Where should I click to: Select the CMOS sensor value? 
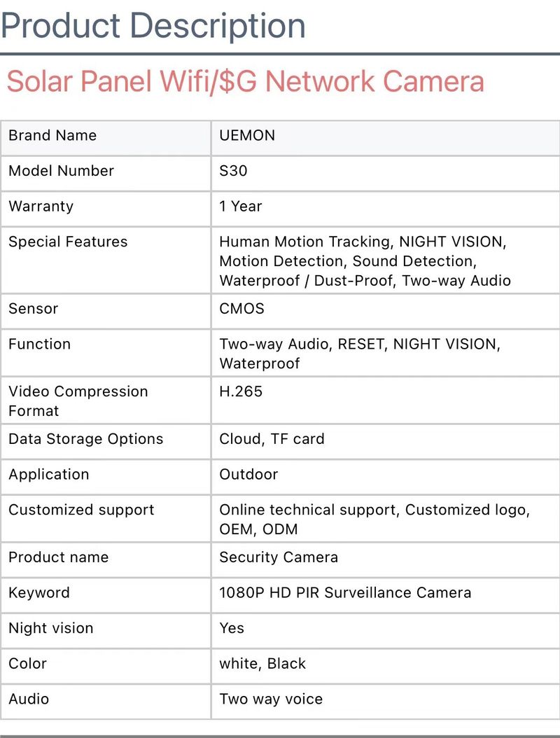pyautogui.click(x=241, y=309)
